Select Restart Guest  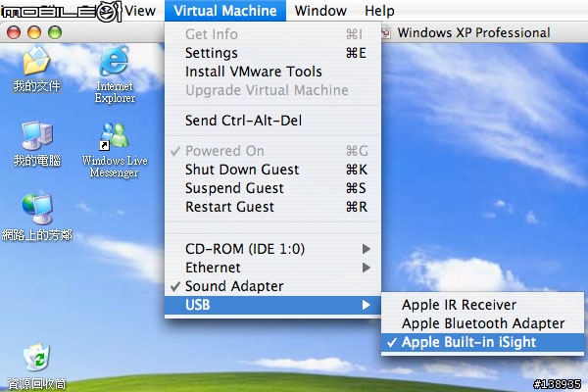click(x=272, y=207)
